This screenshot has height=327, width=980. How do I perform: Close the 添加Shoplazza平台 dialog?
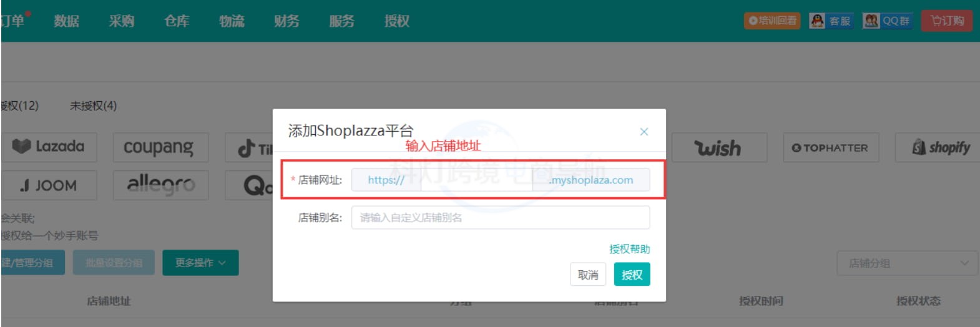click(644, 132)
